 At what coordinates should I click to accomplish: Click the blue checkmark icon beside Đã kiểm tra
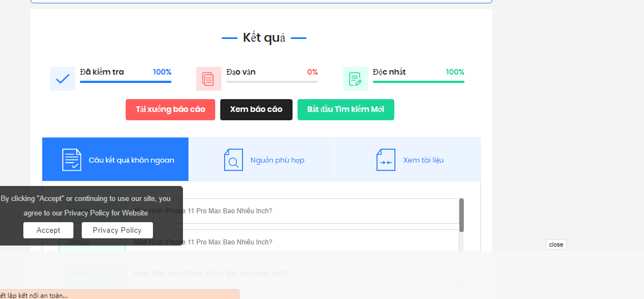(62, 79)
